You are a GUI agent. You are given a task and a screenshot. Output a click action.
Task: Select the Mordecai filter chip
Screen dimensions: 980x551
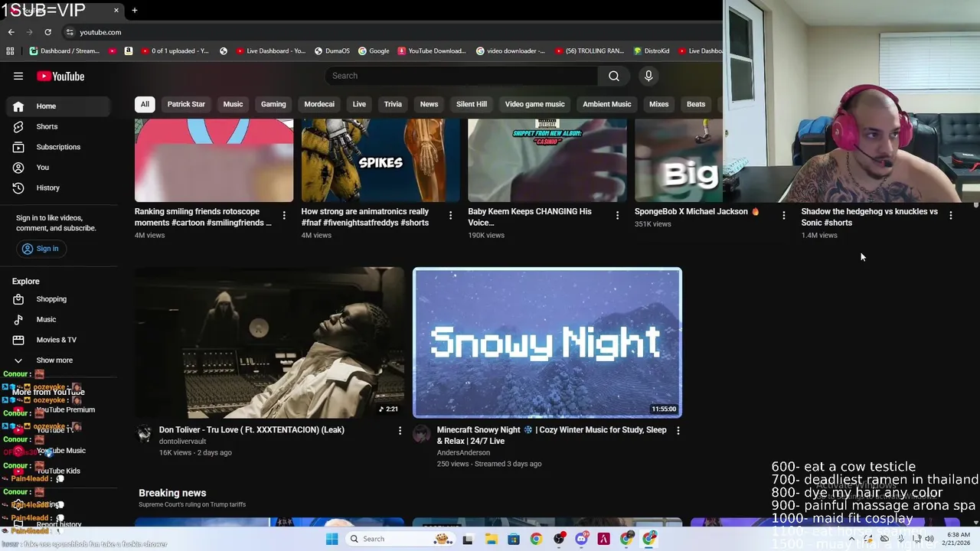(319, 104)
